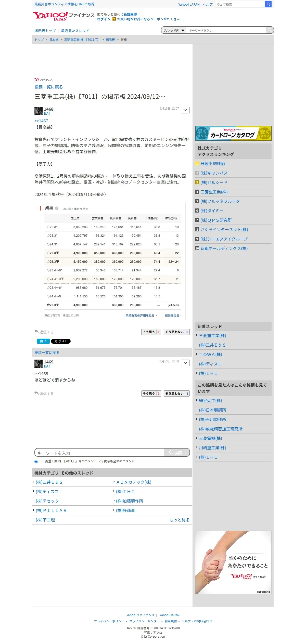Vote そう思う on post 1469
306x644 pixels.
coord(151,393)
